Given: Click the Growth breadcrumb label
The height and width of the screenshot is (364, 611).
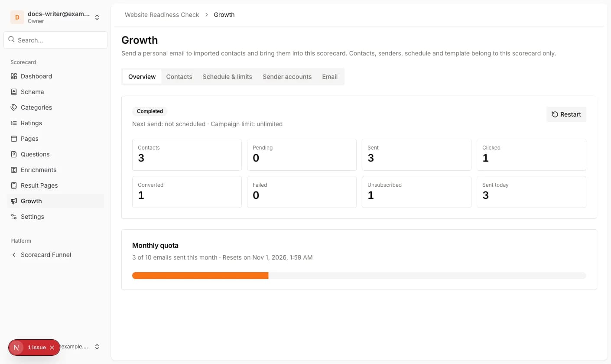Looking at the screenshot, I should click(224, 15).
